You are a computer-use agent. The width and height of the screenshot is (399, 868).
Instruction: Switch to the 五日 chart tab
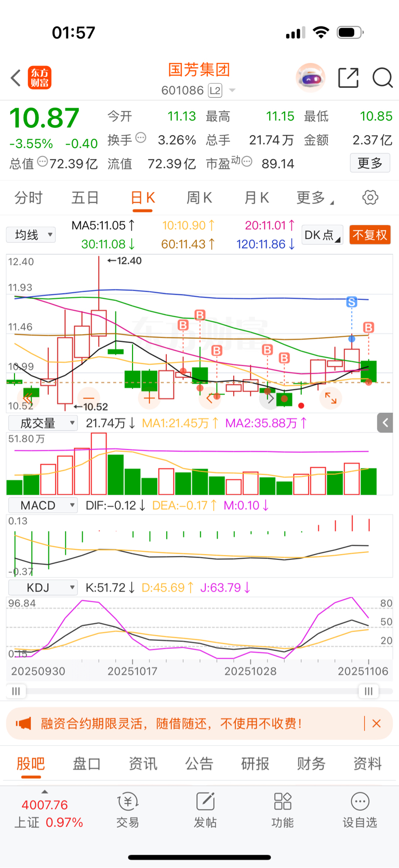pos(85,198)
